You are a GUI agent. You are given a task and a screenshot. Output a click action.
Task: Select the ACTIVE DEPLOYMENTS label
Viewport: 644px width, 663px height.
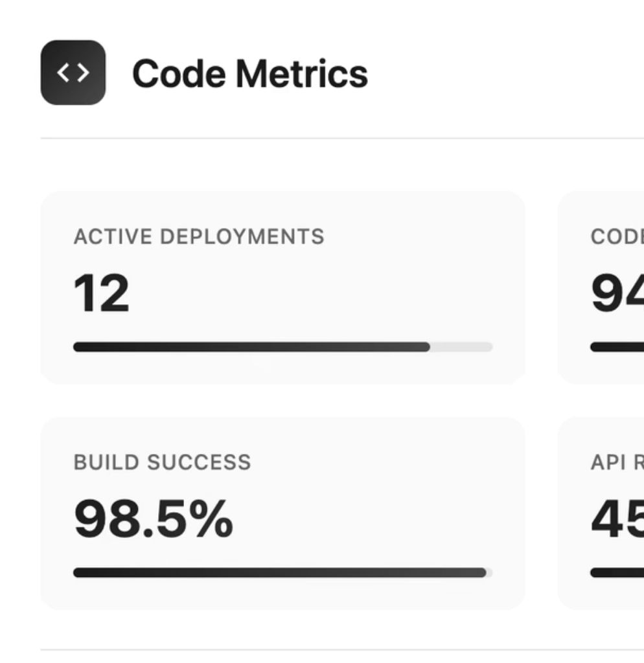199,237
